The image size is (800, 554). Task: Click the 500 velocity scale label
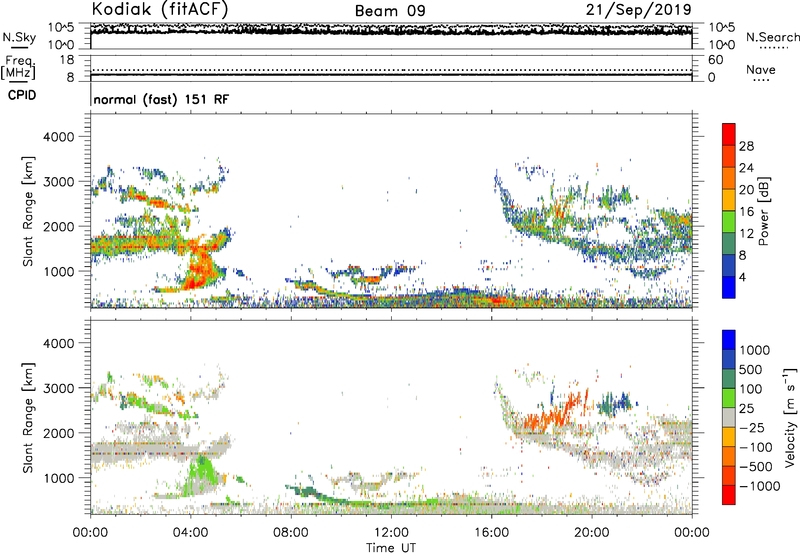tap(751, 370)
